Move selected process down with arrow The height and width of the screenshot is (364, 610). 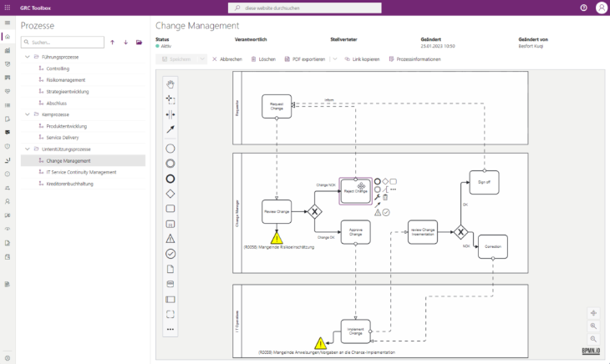pos(125,43)
